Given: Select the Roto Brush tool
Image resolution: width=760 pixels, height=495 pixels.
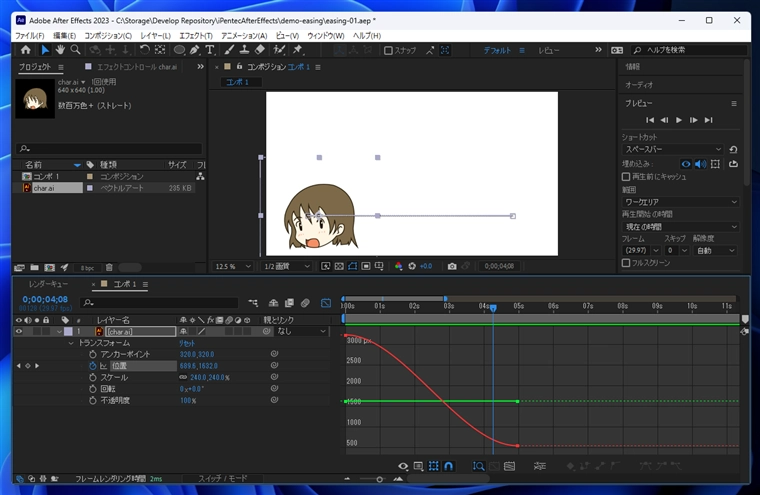Looking at the screenshot, I should [x=279, y=49].
